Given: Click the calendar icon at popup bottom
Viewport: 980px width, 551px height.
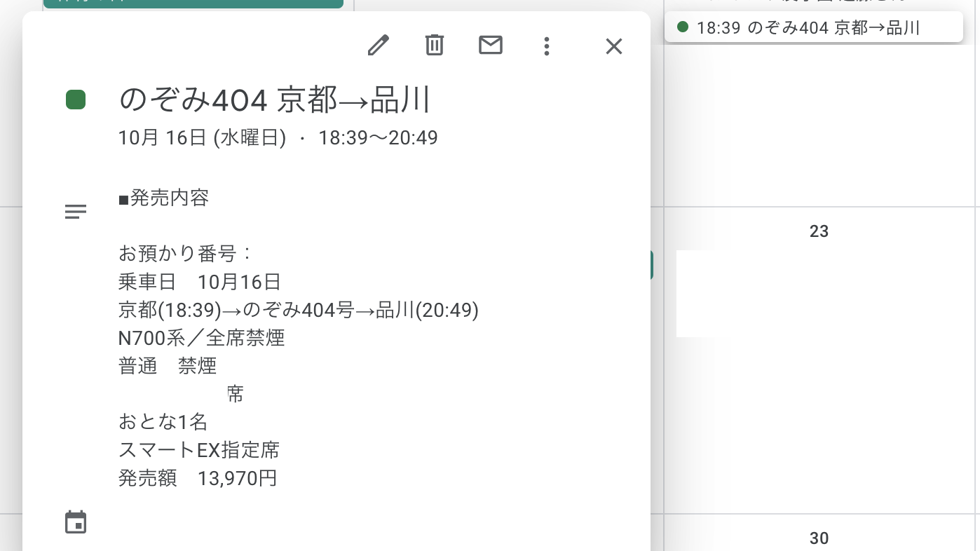Looking at the screenshot, I should coord(76,522).
